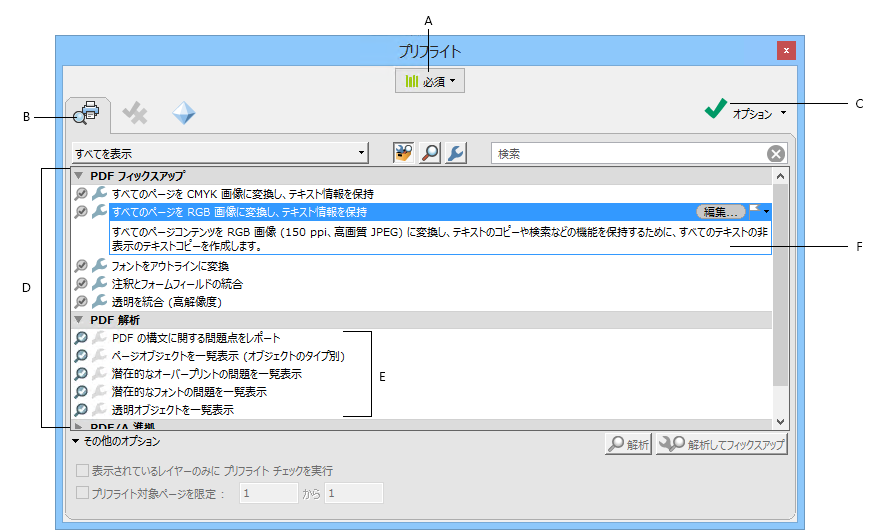Toggle 表示されているレイヤーのみに プリフライト チェックを実行 checkbox
The height and width of the screenshot is (530, 875).
pyautogui.click(x=82, y=471)
